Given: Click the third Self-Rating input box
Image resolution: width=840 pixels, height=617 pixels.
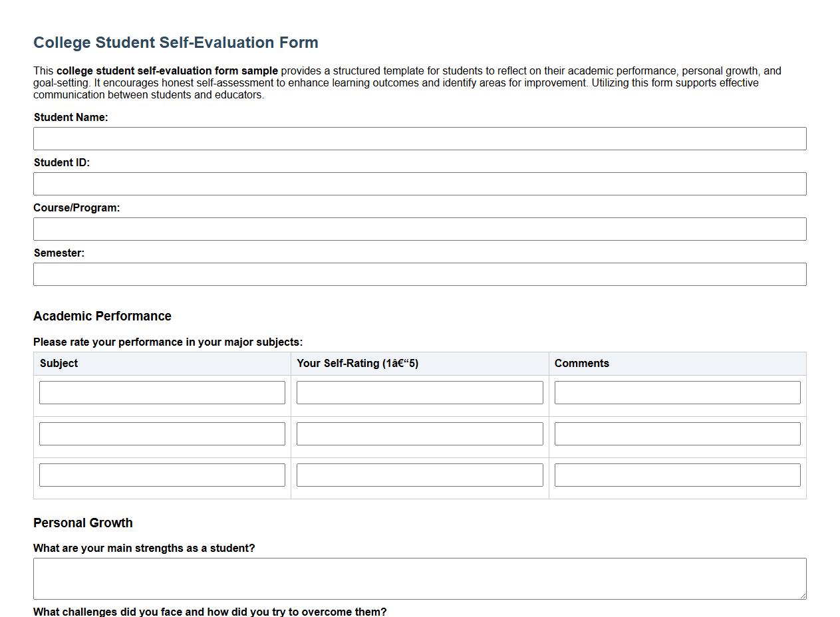Looking at the screenshot, I should [420, 475].
